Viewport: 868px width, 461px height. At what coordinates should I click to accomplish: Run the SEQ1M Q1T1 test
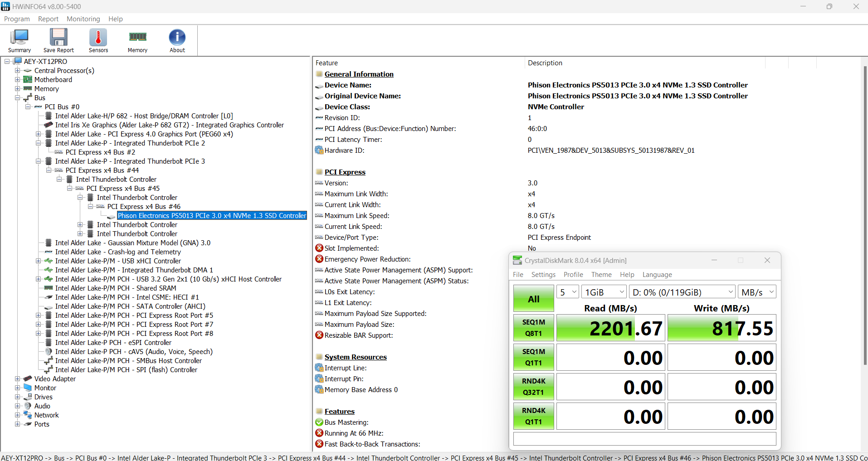534,357
